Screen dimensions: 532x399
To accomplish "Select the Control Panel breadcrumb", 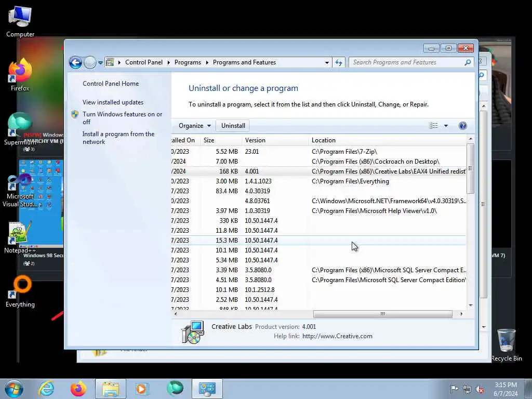I will (x=144, y=62).
